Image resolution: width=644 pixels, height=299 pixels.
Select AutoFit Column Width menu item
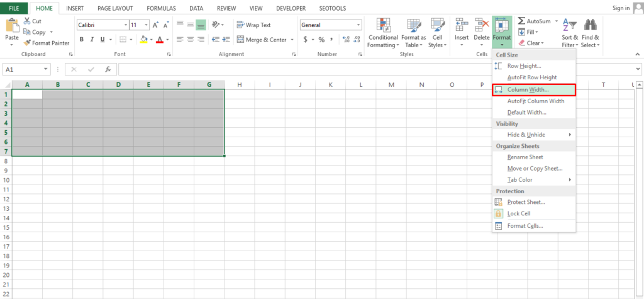point(534,101)
